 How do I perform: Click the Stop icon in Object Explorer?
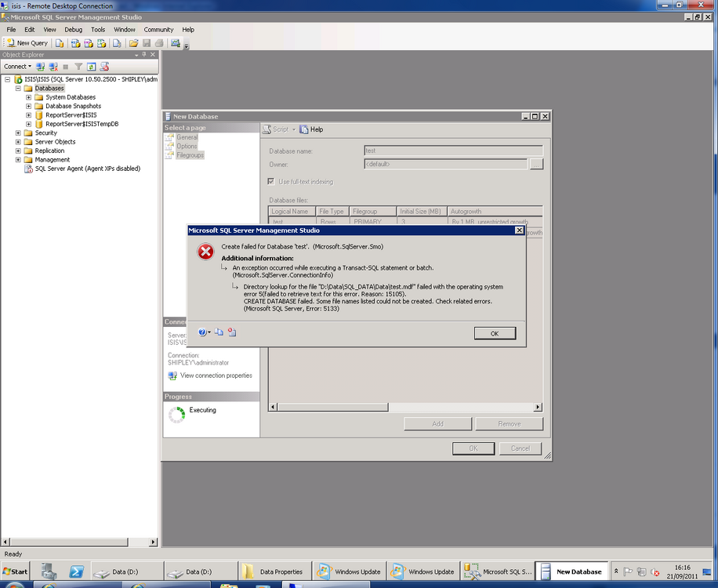66,67
